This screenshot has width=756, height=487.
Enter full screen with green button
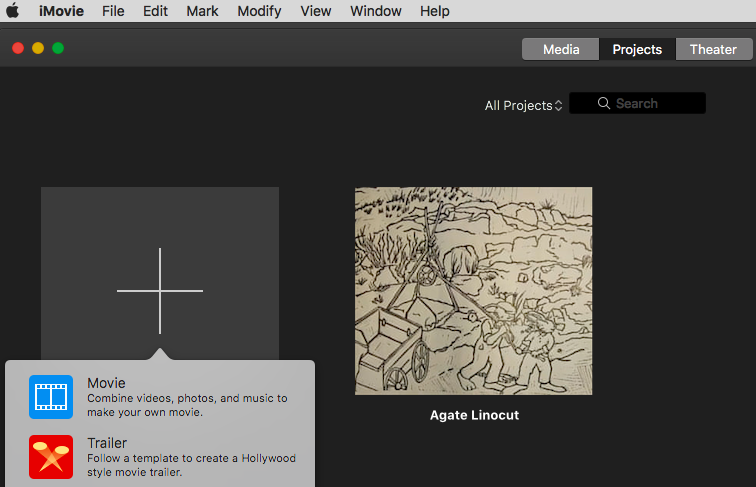tap(58, 48)
